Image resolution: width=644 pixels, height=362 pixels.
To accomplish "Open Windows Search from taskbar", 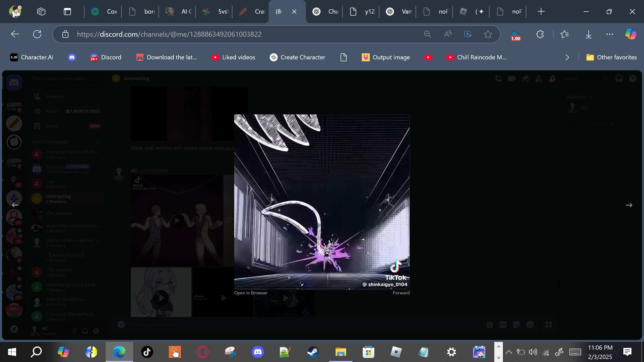I will click(36, 352).
